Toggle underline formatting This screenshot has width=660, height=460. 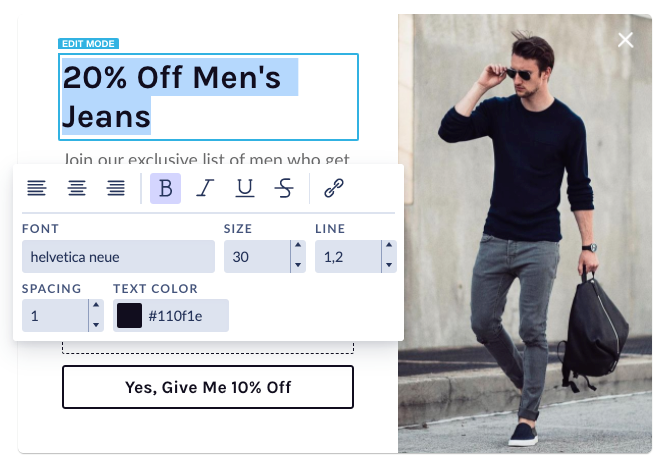(245, 188)
